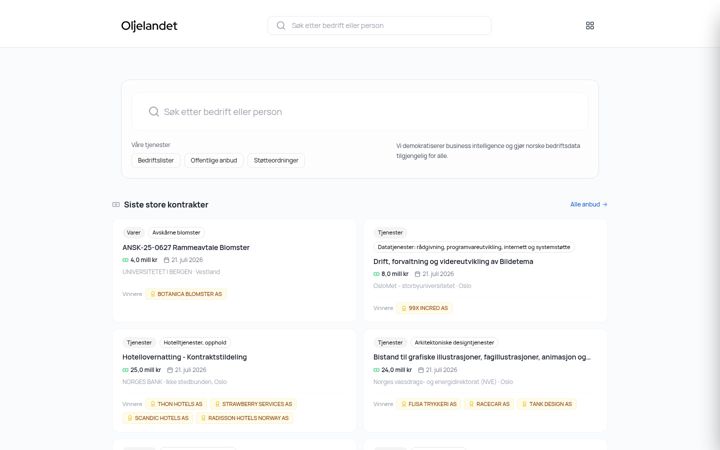This screenshot has height=450, width=720.
Task: Click award ribbon icon on FLISA TRYKKERI badge
Action: coord(404,404)
